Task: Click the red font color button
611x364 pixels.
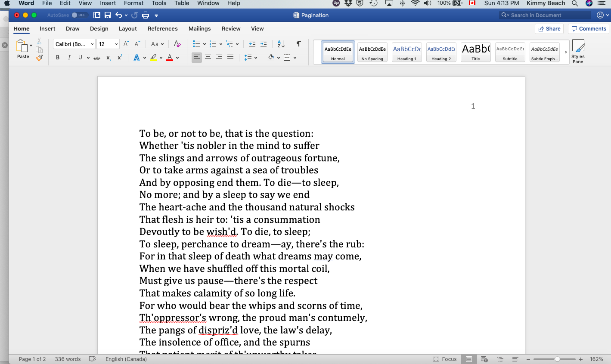Action: (170, 58)
